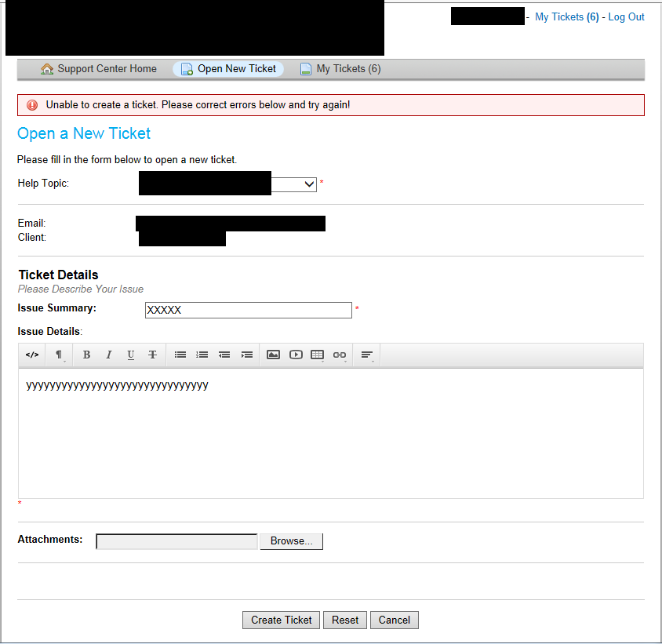Toggle HTML source code view in editor
Screen dimensions: 662x644
(x=32, y=355)
